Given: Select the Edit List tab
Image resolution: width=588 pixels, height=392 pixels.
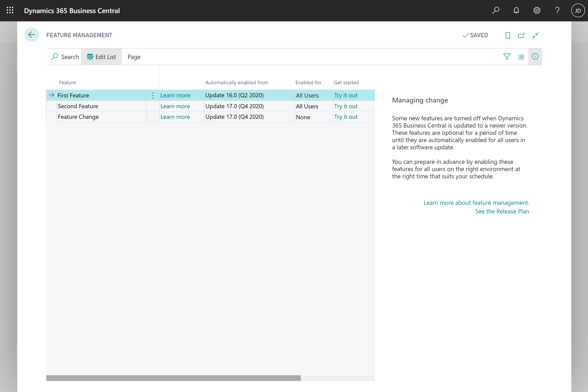Looking at the screenshot, I should coord(101,56).
